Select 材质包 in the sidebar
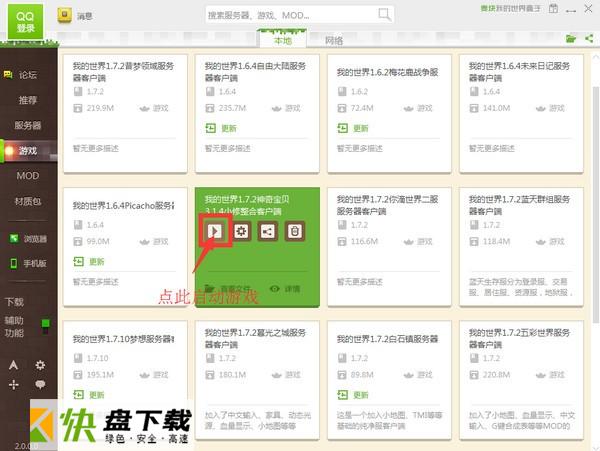The image size is (600, 451). (x=28, y=201)
